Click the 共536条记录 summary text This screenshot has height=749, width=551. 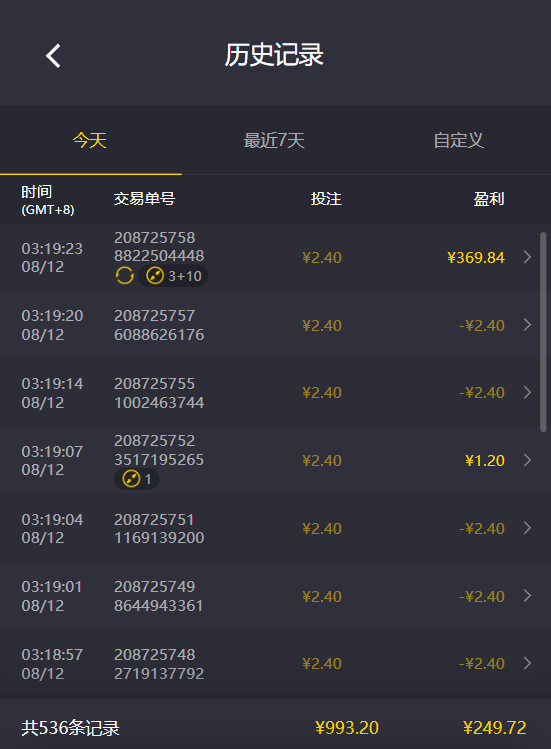tap(70, 728)
